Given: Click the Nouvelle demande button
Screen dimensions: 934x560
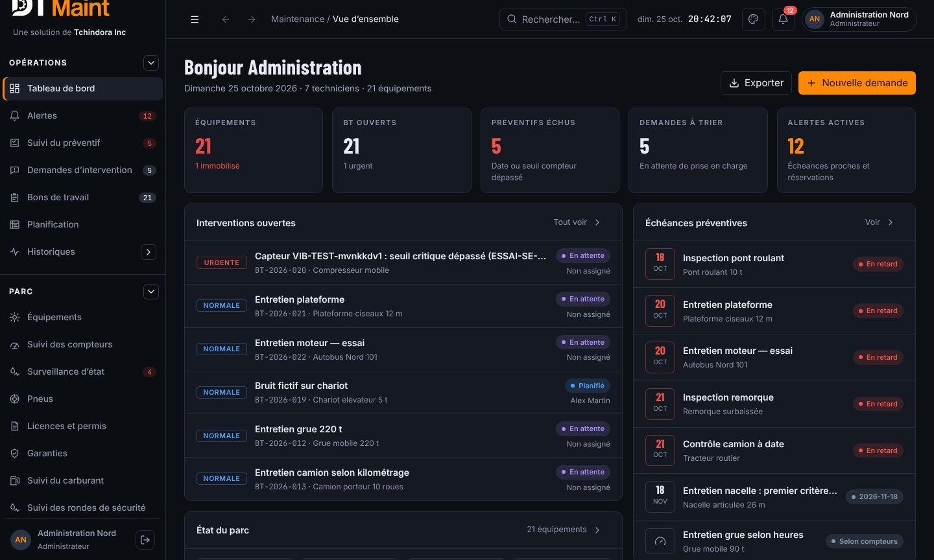Looking at the screenshot, I should coord(857,83).
